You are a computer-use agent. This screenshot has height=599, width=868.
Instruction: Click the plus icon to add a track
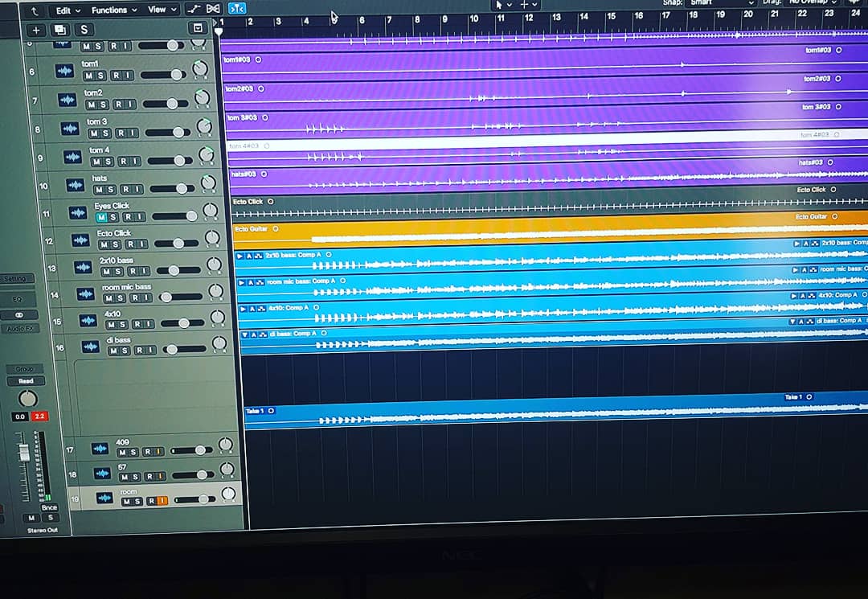(x=36, y=30)
